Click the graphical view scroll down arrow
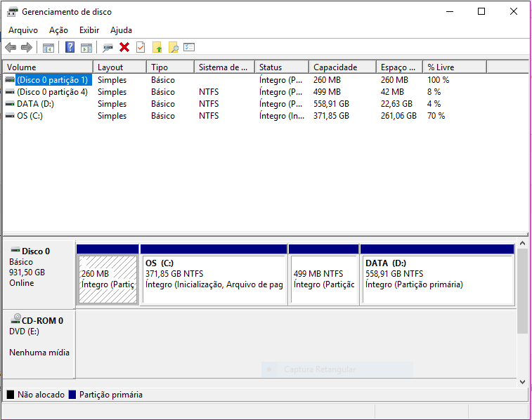The image size is (532, 420). [x=522, y=382]
